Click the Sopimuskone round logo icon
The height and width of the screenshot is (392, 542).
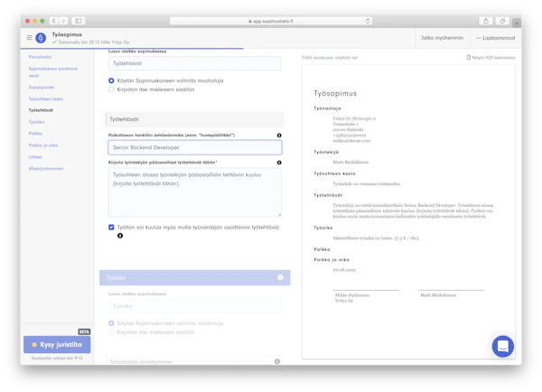click(41, 38)
